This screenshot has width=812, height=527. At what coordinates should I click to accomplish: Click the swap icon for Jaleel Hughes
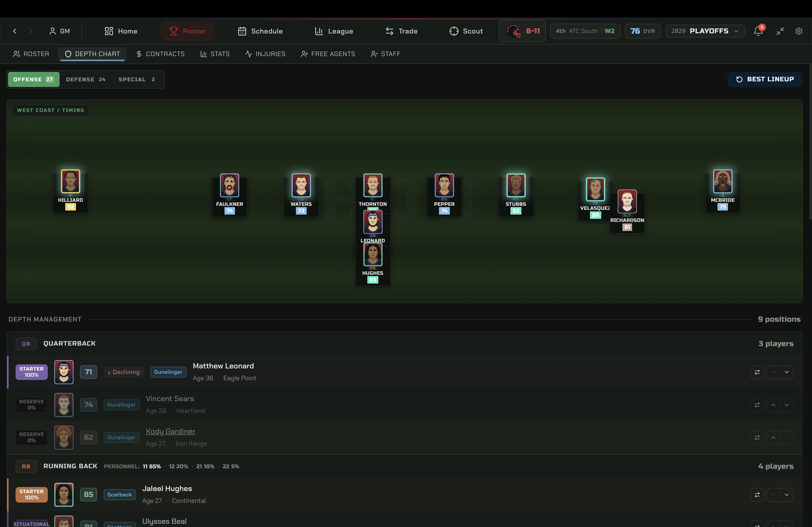pos(757,495)
